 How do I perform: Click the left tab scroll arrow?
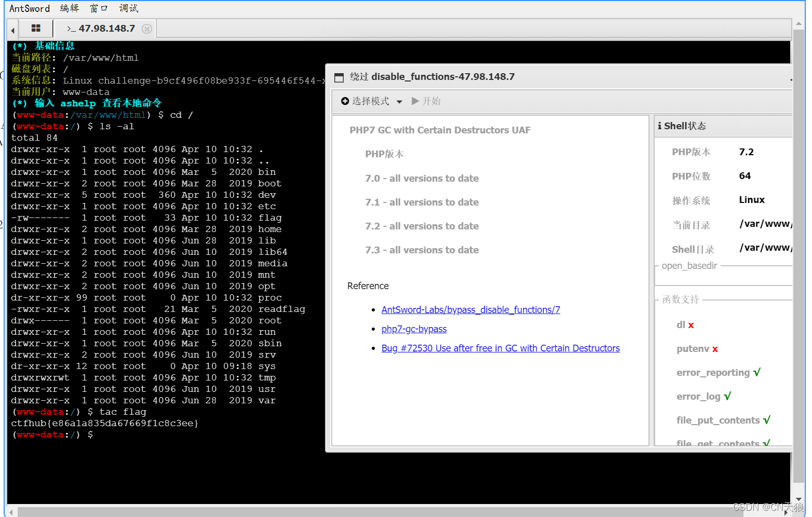pos(12,30)
